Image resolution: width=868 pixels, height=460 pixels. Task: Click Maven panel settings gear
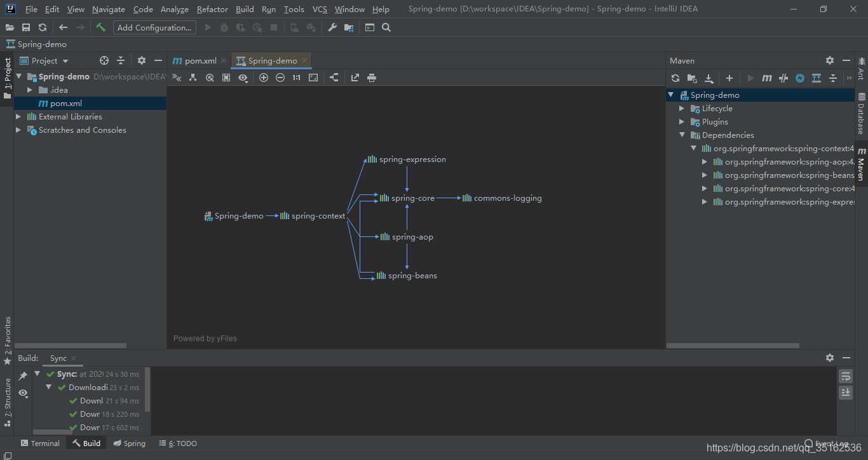[x=830, y=60]
